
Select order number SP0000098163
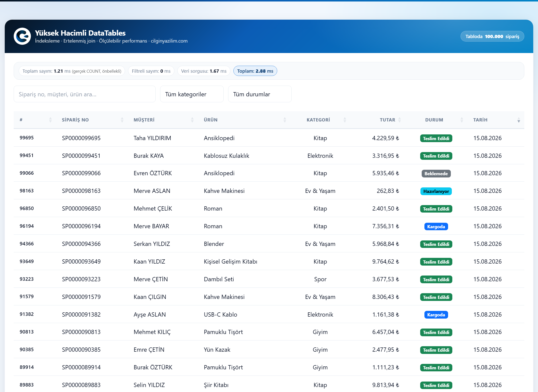point(81,191)
